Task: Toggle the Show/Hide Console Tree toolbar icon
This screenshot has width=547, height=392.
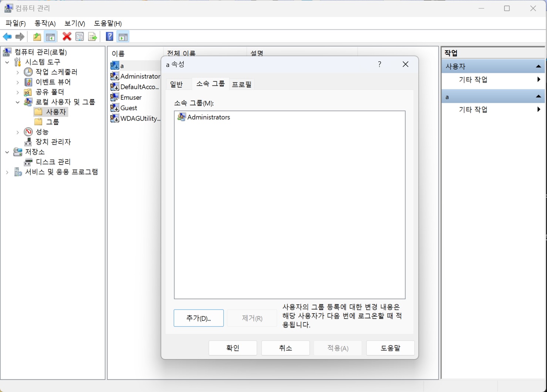Action: [50, 37]
